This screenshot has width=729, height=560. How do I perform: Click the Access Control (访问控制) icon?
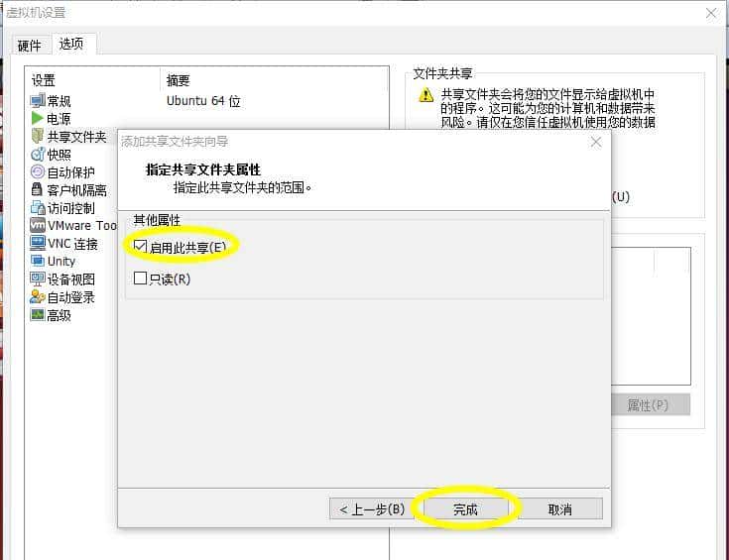[38, 208]
